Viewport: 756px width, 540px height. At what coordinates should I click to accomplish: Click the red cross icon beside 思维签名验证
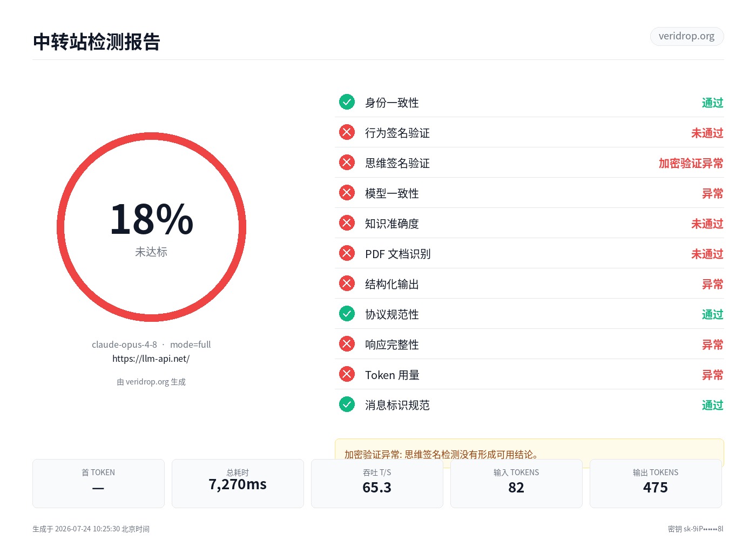(347, 163)
